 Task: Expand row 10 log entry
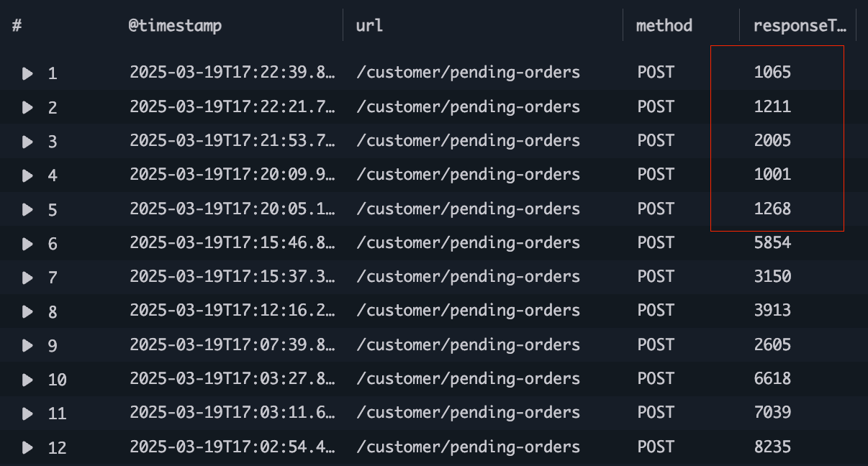[27, 380]
